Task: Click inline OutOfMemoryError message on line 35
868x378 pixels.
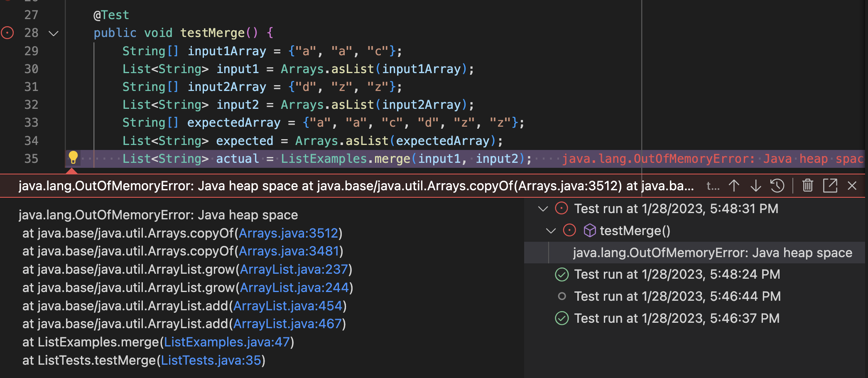Action: pos(713,159)
